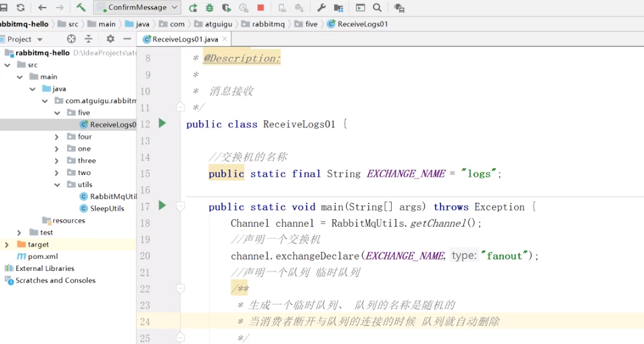644x344 pixels.
Task: Click getChannel call on line 18
Action: point(438,223)
